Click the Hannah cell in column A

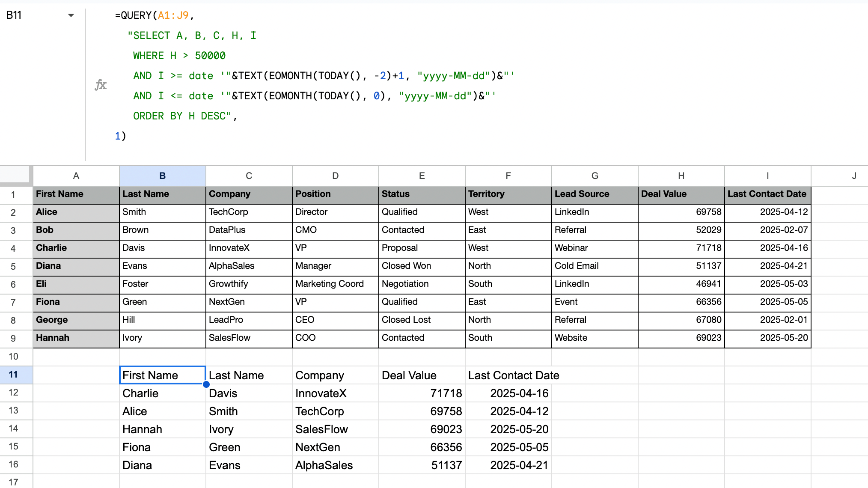pos(76,338)
